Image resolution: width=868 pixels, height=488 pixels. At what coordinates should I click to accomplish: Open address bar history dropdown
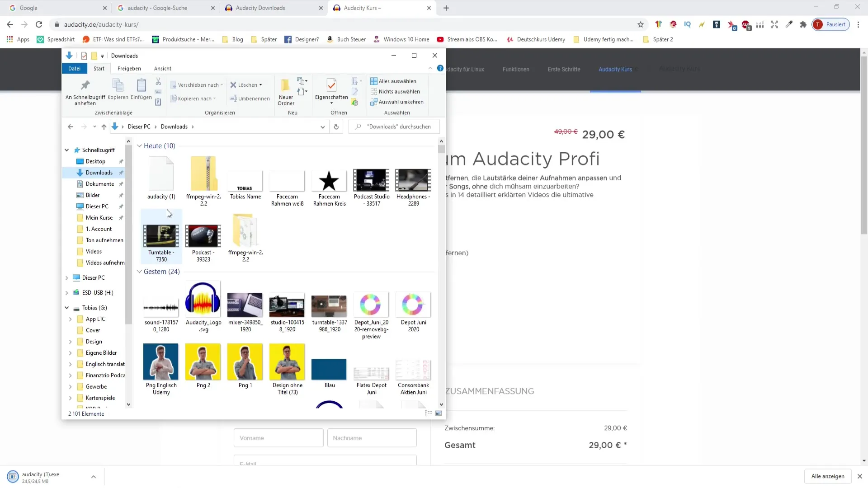(x=323, y=127)
